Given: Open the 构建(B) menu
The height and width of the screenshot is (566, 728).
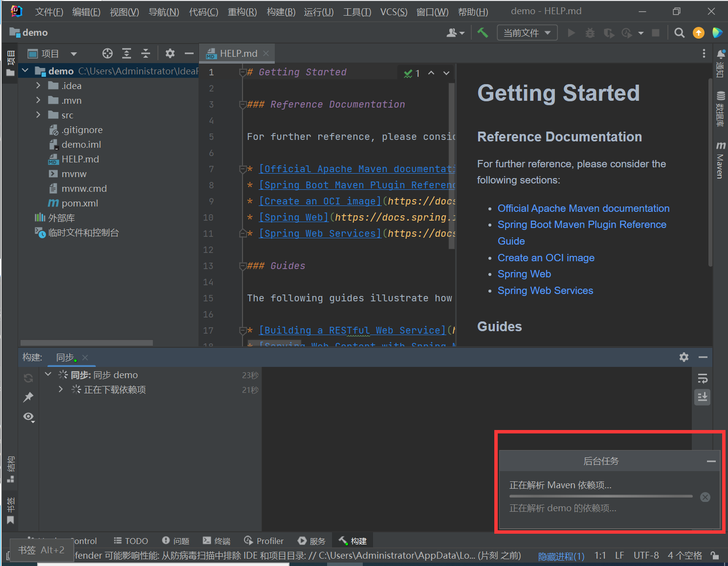Looking at the screenshot, I should click(x=281, y=12).
